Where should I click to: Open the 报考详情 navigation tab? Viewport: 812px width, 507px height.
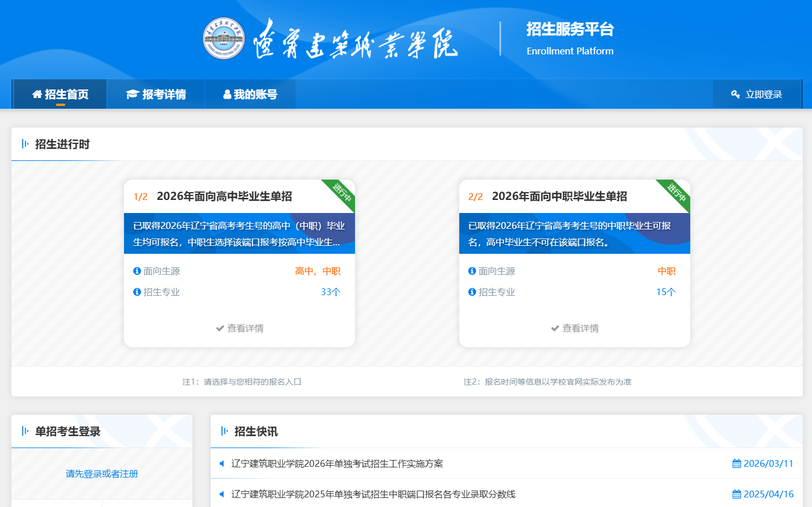coord(156,95)
